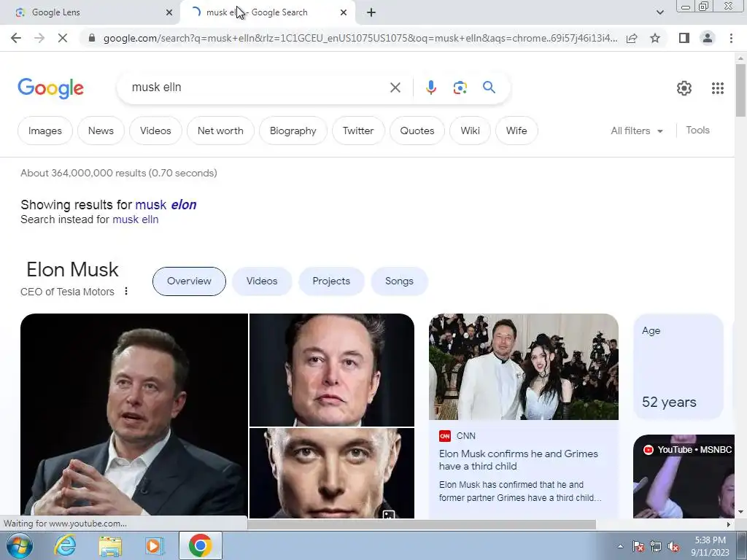Image resolution: width=747 pixels, height=560 pixels.
Task: Switch to the Google Lens tab
Action: point(90,12)
